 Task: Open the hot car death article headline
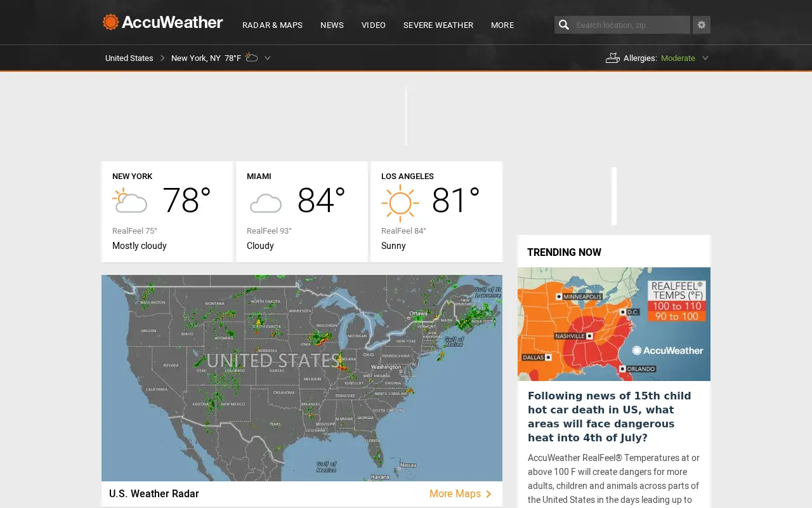click(x=610, y=417)
